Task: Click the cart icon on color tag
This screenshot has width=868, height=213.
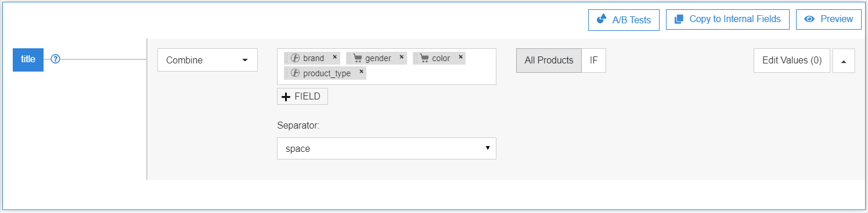Action: click(x=424, y=58)
